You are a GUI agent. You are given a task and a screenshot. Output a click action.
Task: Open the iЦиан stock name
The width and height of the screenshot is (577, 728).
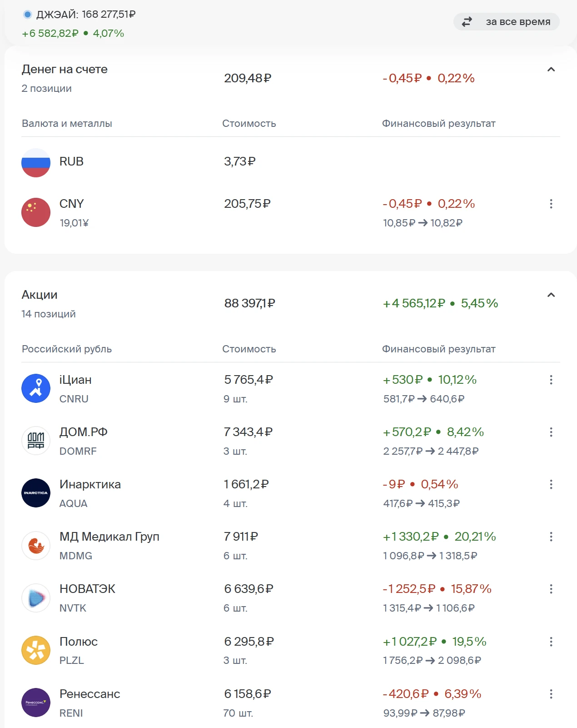pyautogui.click(x=75, y=380)
